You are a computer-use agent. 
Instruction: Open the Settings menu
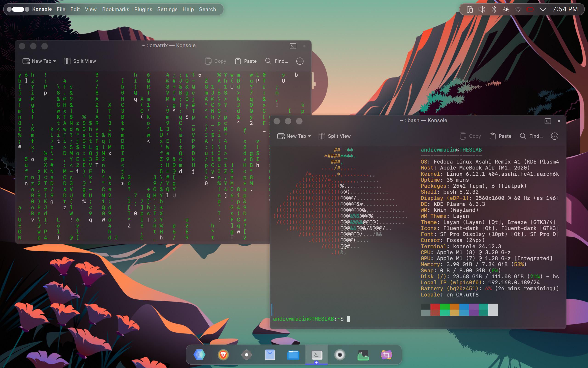point(167,9)
